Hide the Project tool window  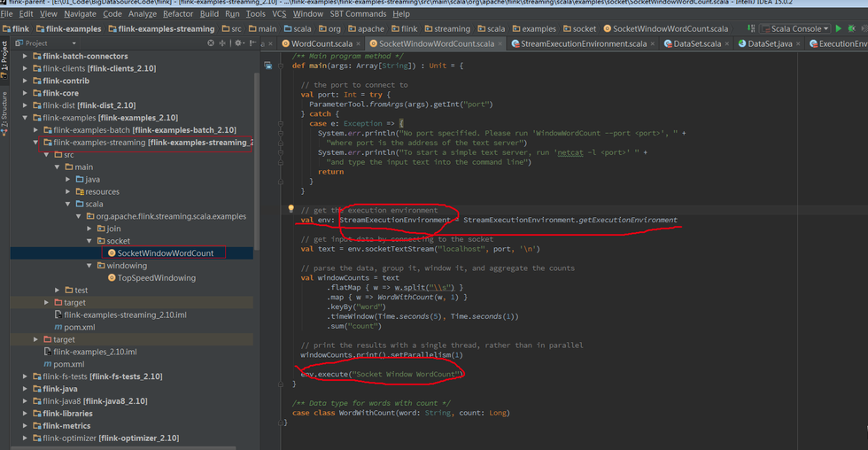(252, 43)
